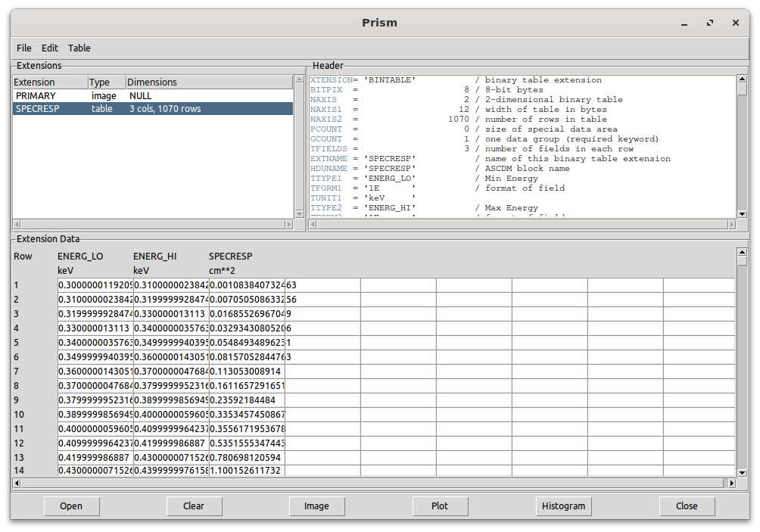Click the restore window icon
This screenshot has height=532, width=760.
709,23
